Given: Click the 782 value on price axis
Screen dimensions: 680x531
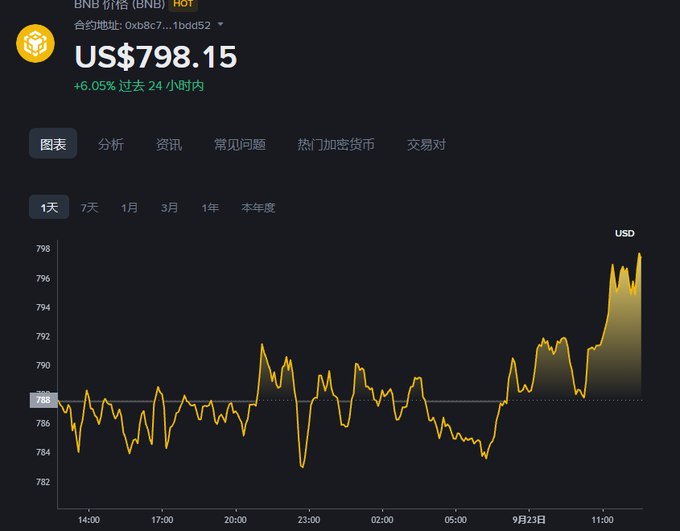Looking at the screenshot, I should click(x=43, y=482).
